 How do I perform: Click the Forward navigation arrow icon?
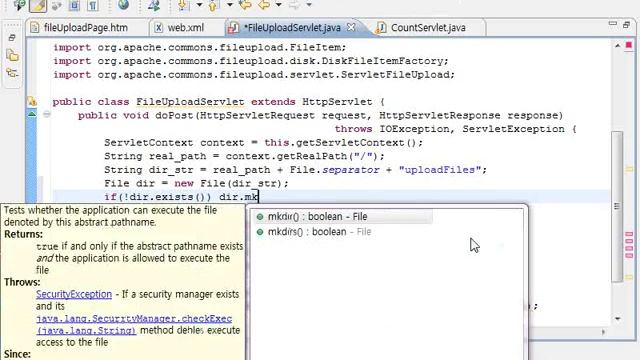click(294, 5)
